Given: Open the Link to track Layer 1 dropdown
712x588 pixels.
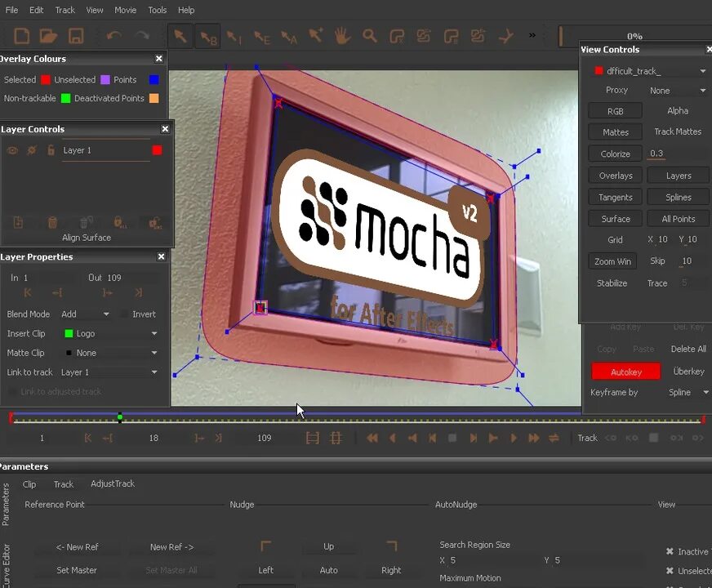Looking at the screenshot, I should tap(109, 372).
